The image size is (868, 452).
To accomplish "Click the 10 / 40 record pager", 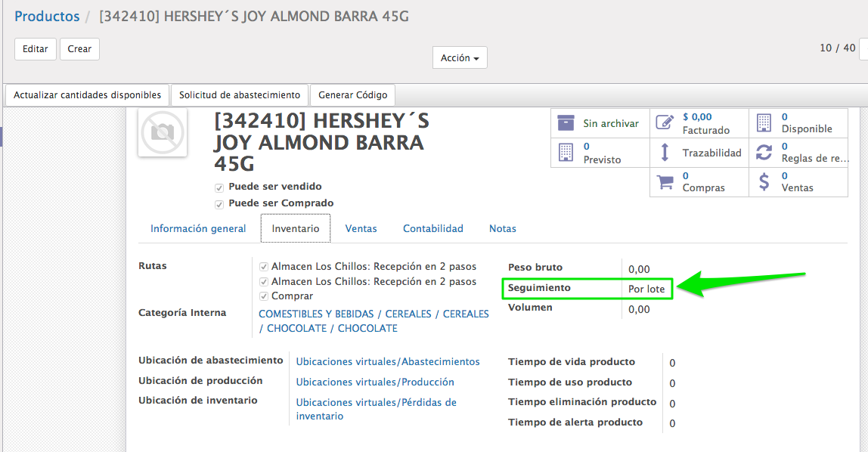I will click(838, 48).
